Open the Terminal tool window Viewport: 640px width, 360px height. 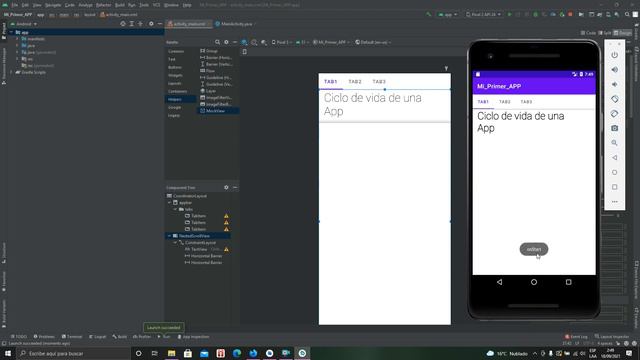tap(72, 337)
